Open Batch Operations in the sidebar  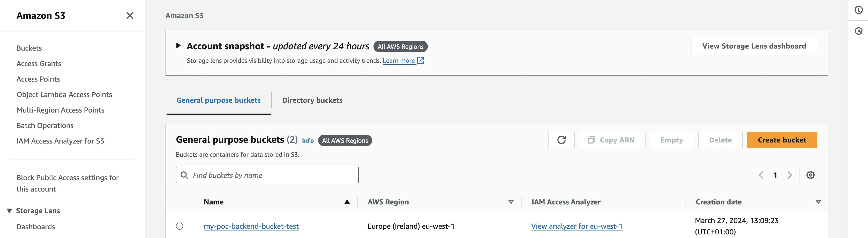[45, 125]
